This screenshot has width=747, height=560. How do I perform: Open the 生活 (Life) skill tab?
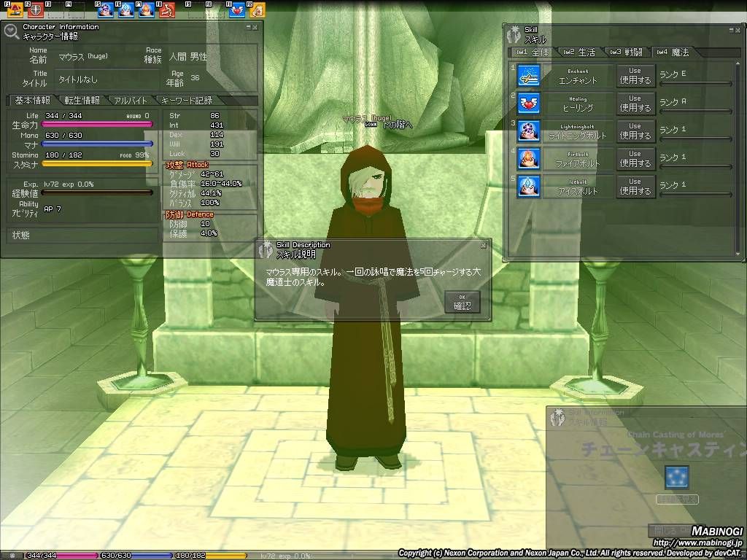580,52
